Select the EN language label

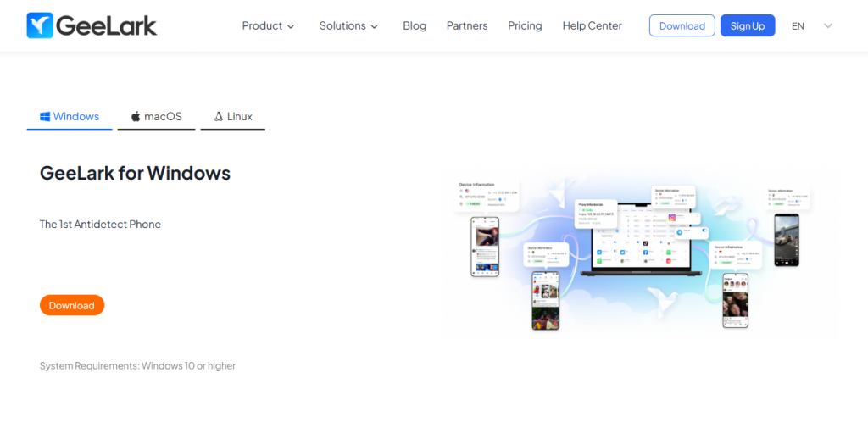tap(798, 26)
